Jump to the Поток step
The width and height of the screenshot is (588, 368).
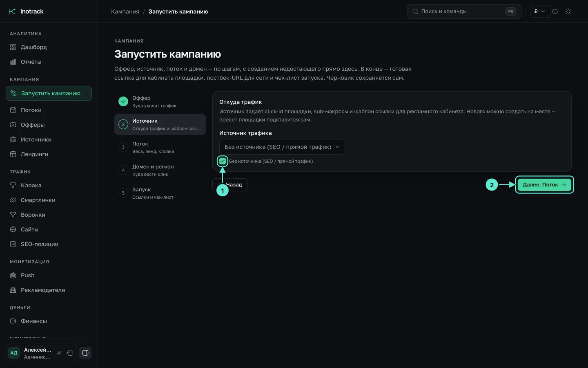pyautogui.click(x=160, y=147)
